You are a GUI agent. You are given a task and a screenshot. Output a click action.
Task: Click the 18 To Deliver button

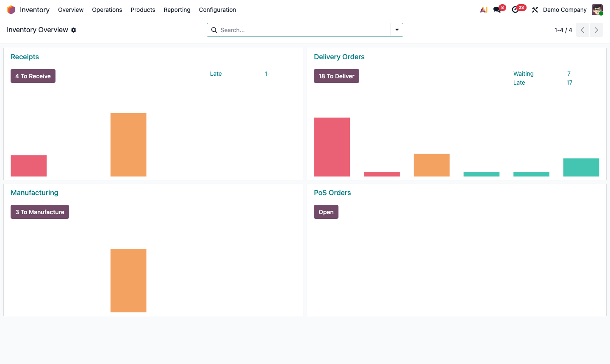tap(336, 76)
